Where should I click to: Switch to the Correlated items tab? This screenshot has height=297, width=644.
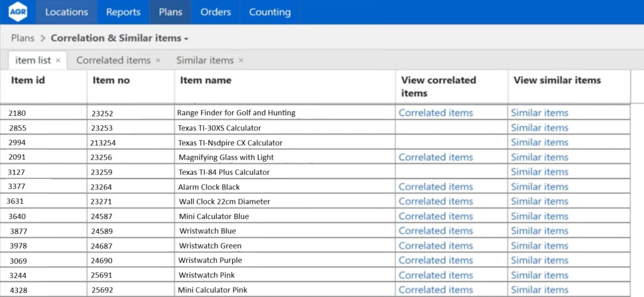[113, 60]
